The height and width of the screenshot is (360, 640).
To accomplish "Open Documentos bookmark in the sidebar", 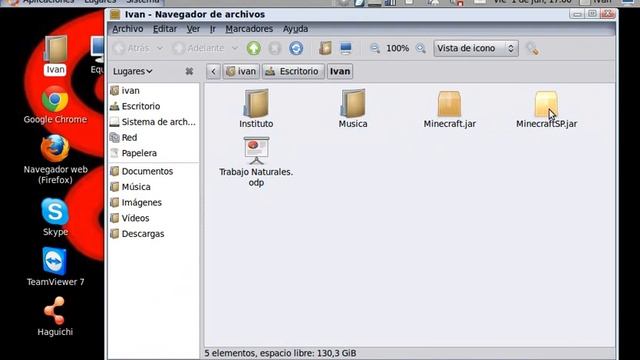I will (x=154, y=171).
